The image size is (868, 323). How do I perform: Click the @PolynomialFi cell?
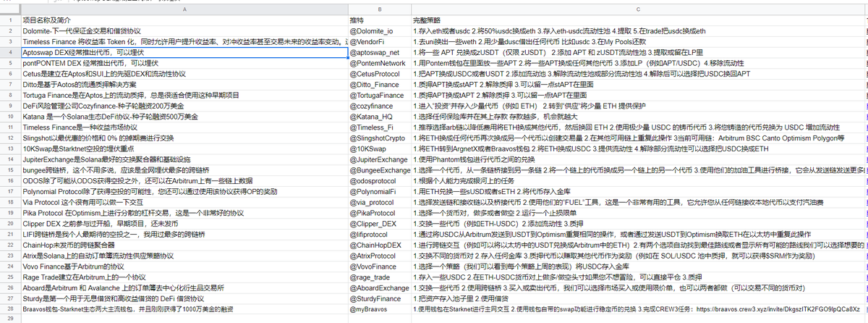pyautogui.click(x=379, y=190)
